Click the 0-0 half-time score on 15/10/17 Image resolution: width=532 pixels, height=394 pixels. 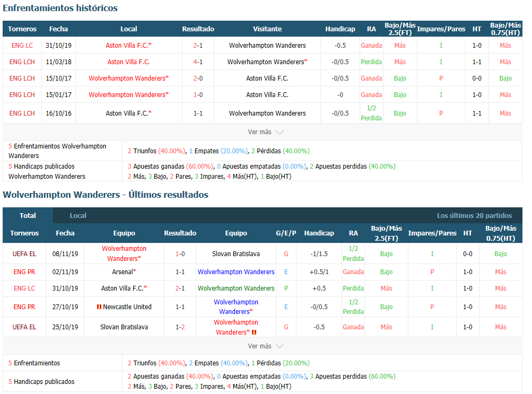click(x=477, y=78)
